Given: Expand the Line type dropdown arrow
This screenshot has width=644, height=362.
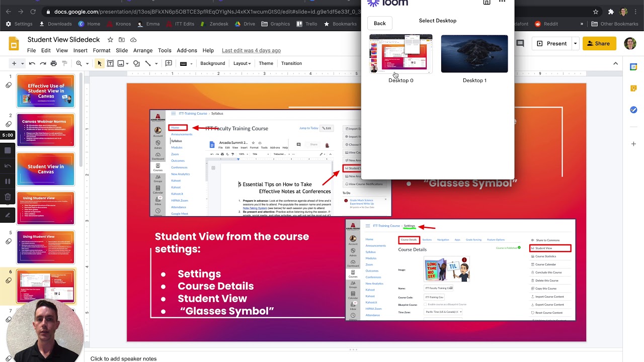Looking at the screenshot, I should click(155, 63).
